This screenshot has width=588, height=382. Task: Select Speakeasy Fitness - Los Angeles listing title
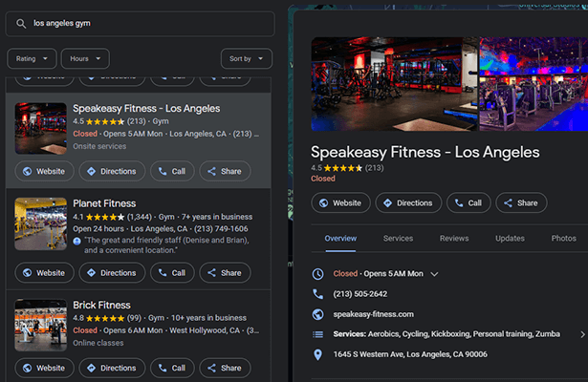(x=146, y=109)
